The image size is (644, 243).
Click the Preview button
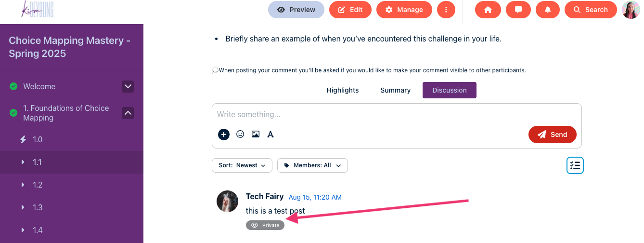point(296,10)
